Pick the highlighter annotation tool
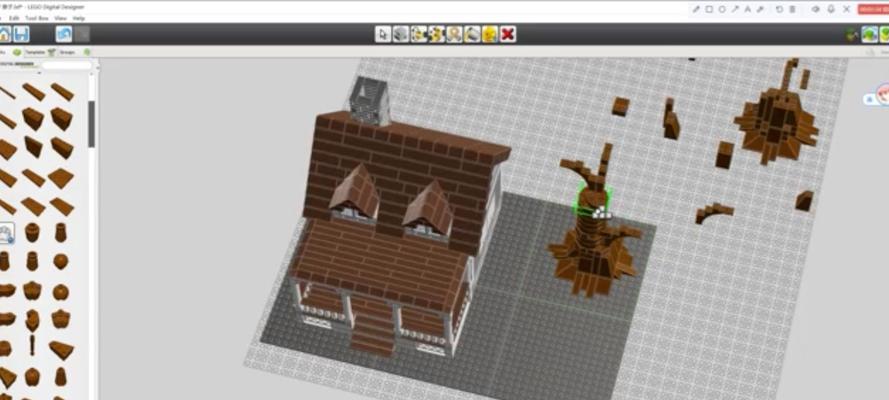 pos(761,9)
